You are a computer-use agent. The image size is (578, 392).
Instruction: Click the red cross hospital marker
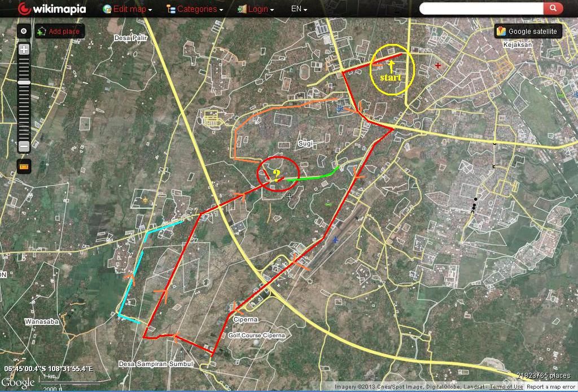point(438,66)
